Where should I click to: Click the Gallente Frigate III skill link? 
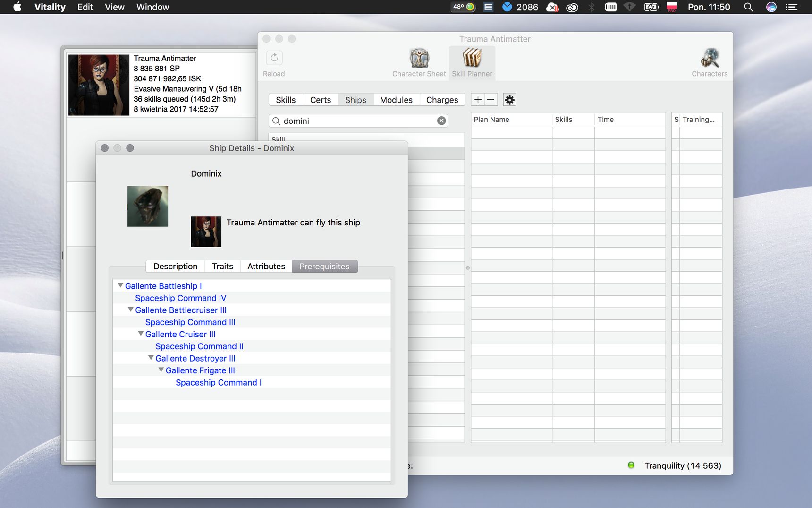200,370
